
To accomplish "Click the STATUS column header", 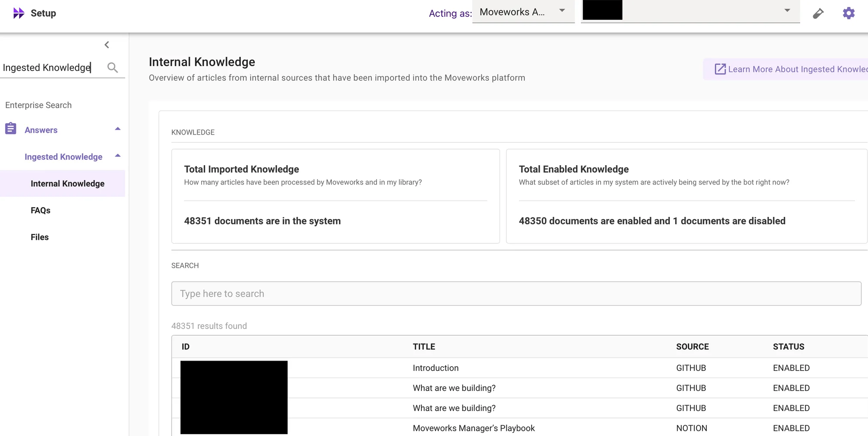I will coord(788,347).
